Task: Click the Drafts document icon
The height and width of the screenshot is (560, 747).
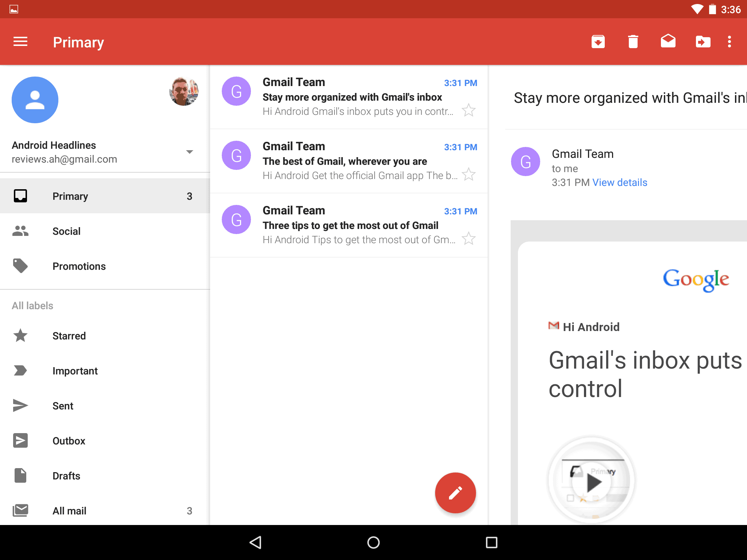Action: (20, 475)
